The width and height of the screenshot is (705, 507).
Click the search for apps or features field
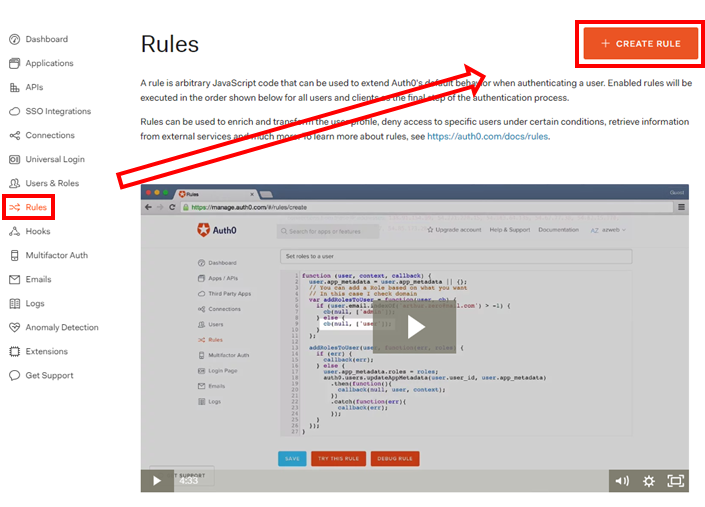tap(328, 231)
